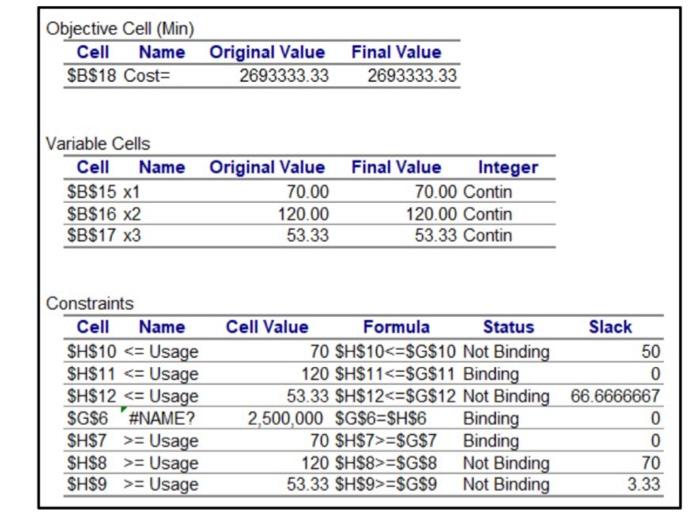Click the x2 original value 120.00
700x512 pixels.
(x=304, y=214)
